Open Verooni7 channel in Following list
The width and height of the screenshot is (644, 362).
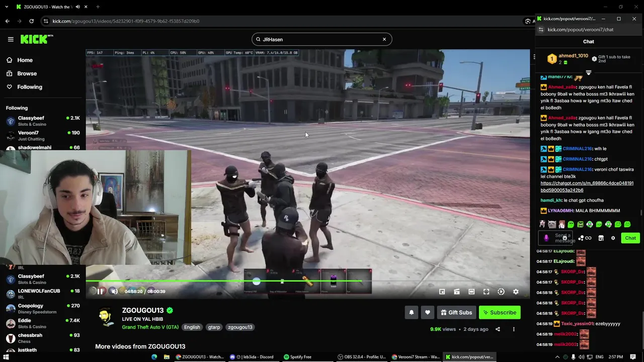tap(43, 136)
